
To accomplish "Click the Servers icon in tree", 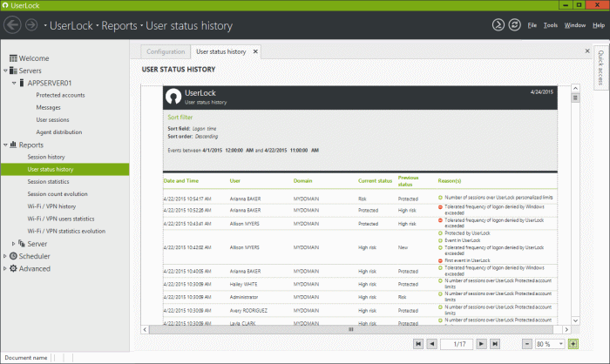I will pos(13,71).
